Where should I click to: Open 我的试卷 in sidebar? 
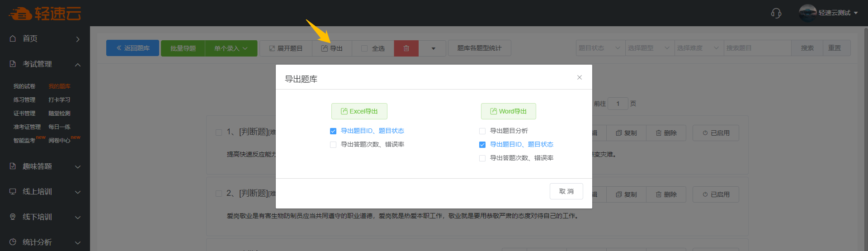pos(24,86)
